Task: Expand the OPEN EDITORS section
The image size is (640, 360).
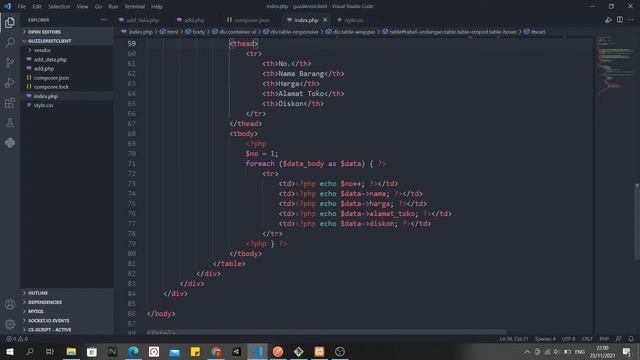Action: [x=44, y=32]
